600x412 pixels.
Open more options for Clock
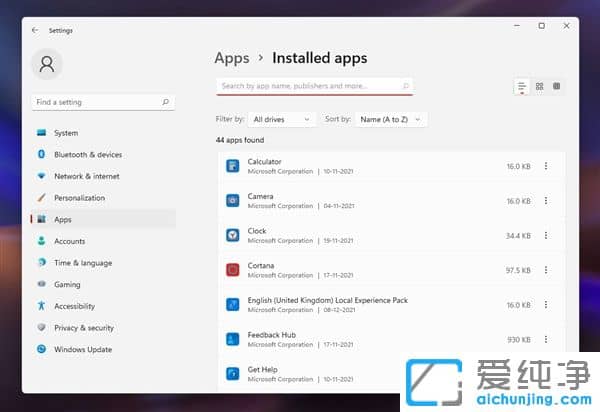546,235
